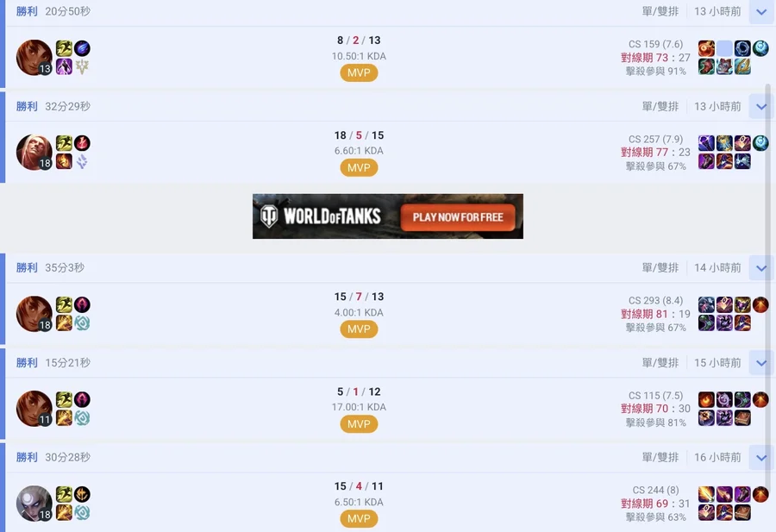This screenshot has height=532, width=776.
Task: Expand the 30分28秒 match chevron
Action: [x=761, y=457]
